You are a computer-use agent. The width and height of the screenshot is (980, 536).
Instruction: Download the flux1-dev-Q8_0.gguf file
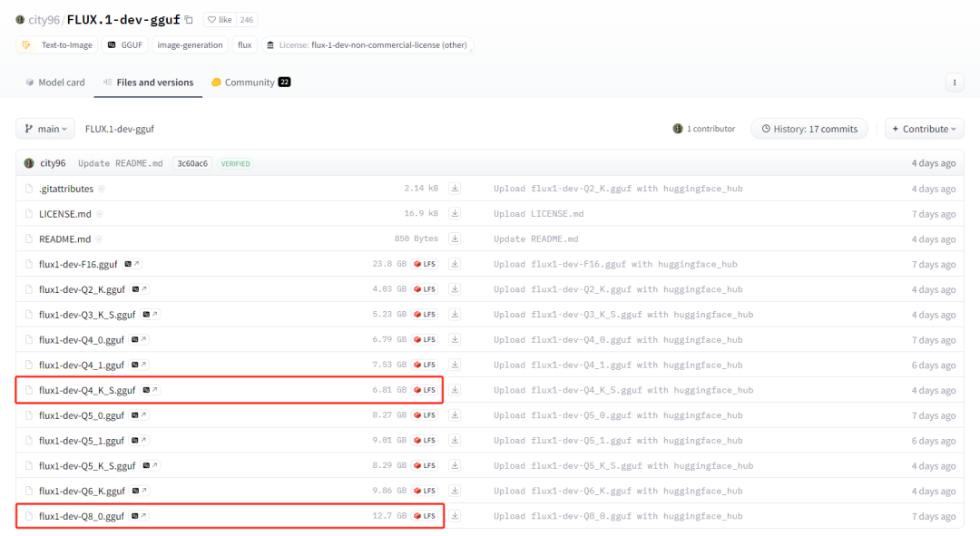(455, 515)
